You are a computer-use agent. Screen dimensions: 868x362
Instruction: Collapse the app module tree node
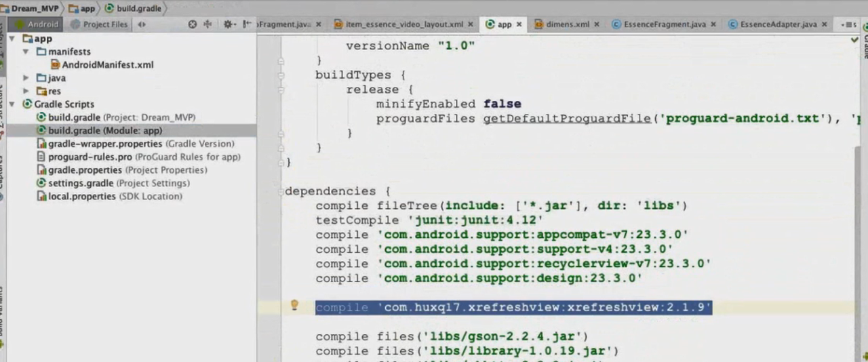click(12, 39)
